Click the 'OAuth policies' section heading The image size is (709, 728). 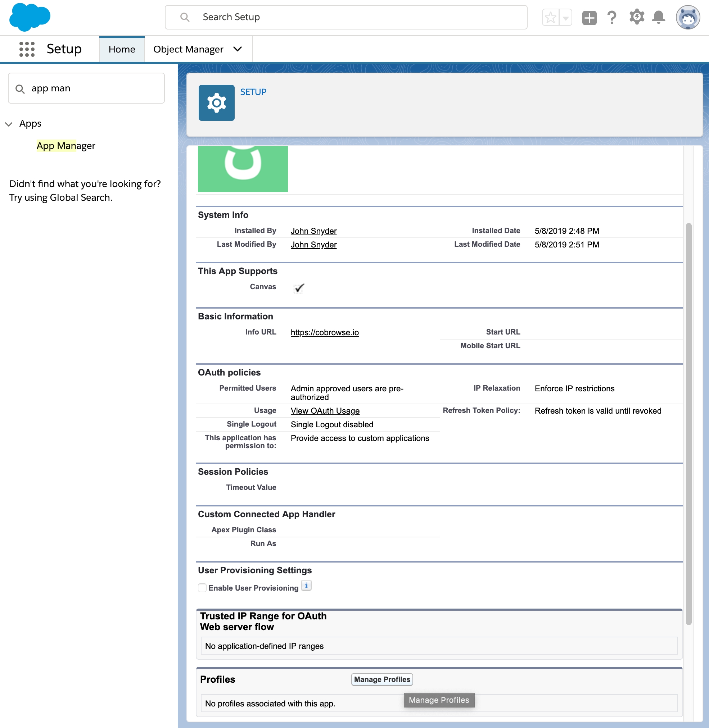click(x=229, y=373)
